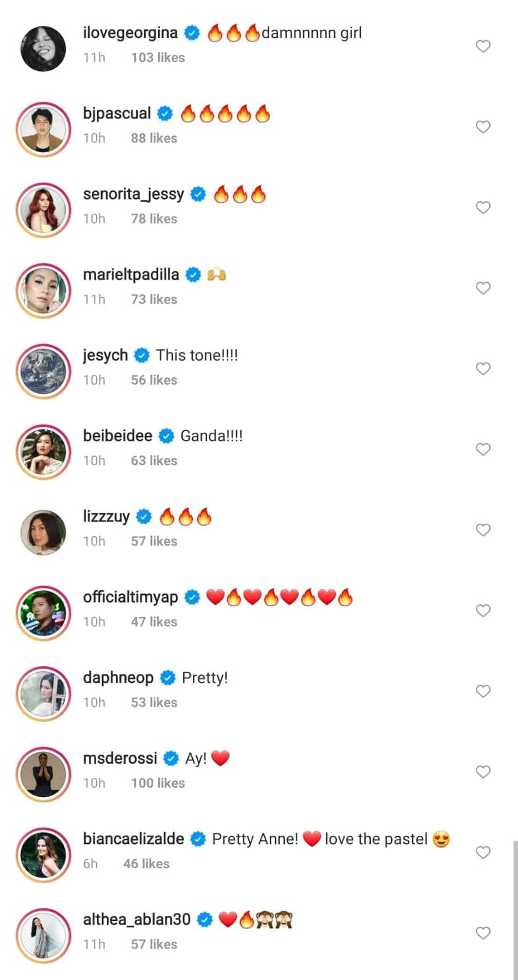
Task: Tap the heart next to beibeidee's comment
Action: click(x=483, y=449)
